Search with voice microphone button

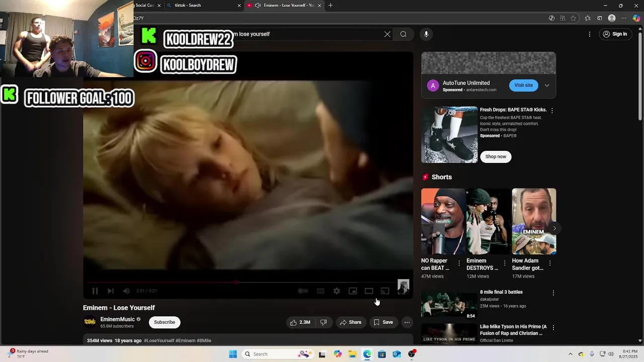click(426, 34)
